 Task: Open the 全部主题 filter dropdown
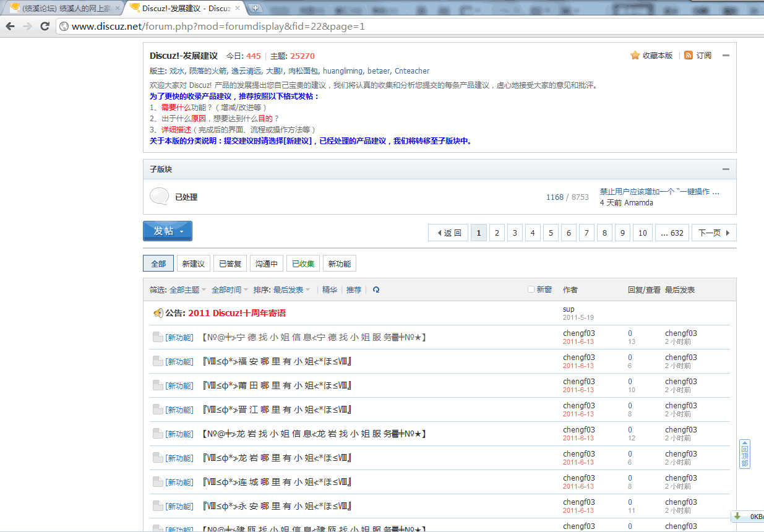[x=187, y=290]
